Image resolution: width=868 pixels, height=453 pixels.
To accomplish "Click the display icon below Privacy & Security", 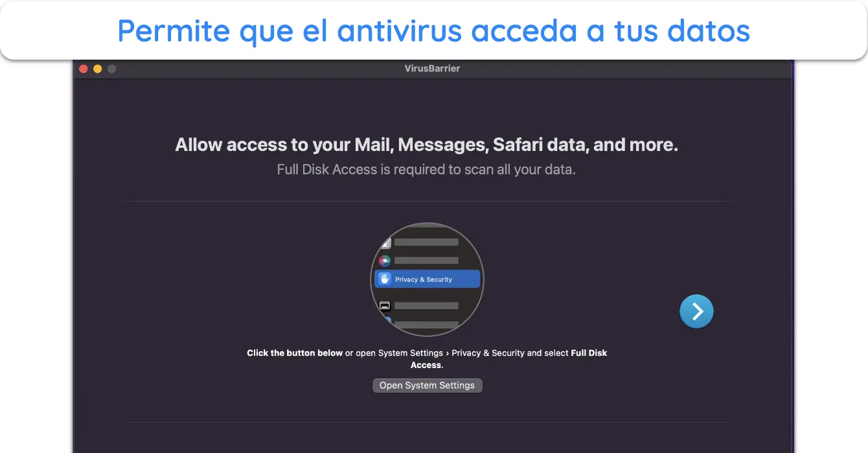I will [385, 305].
